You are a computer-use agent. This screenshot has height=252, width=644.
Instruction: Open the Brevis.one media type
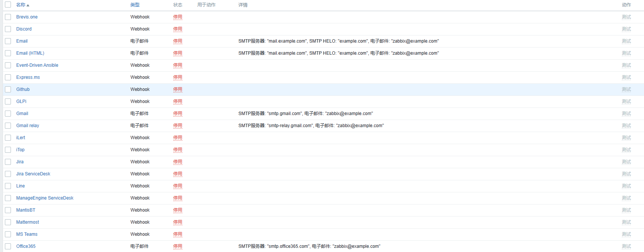27,17
